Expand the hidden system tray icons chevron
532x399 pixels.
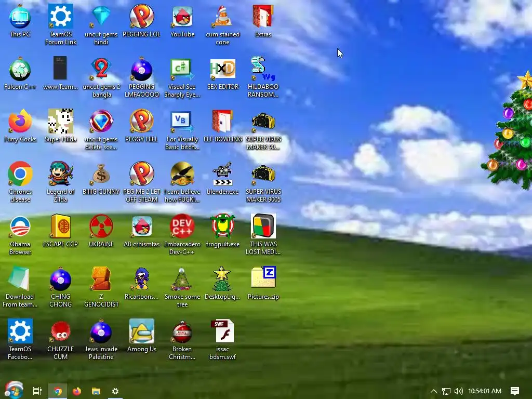tap(434, 391)
